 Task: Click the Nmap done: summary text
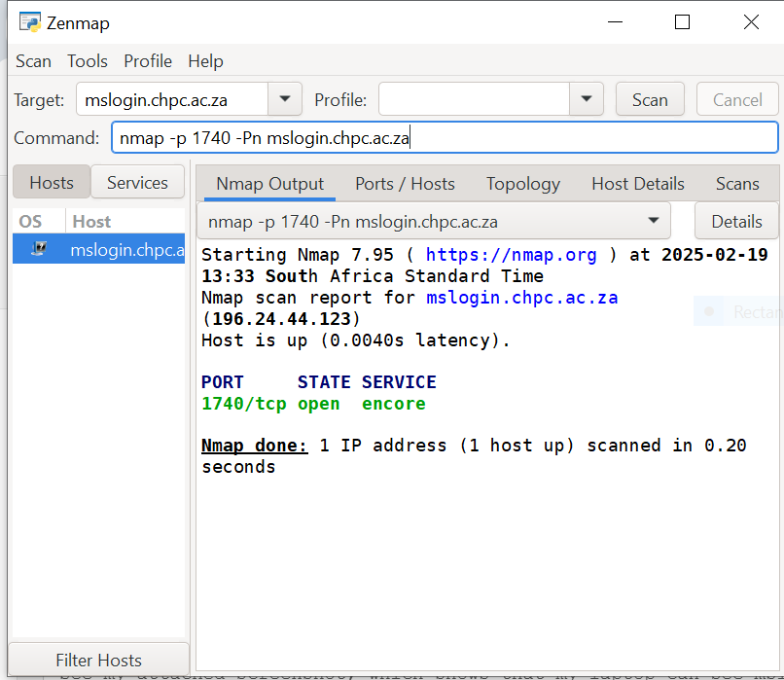(255, 445)
